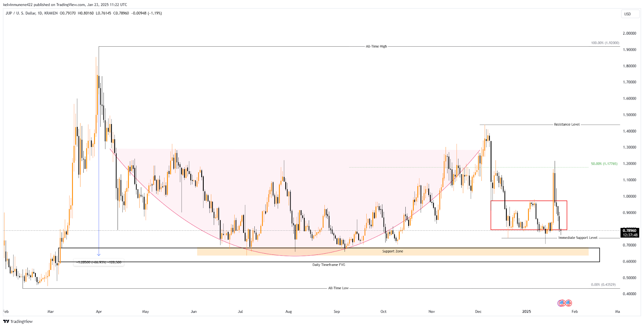Select the Resistance Level line label
644x327 pixels.
[566, 124]
